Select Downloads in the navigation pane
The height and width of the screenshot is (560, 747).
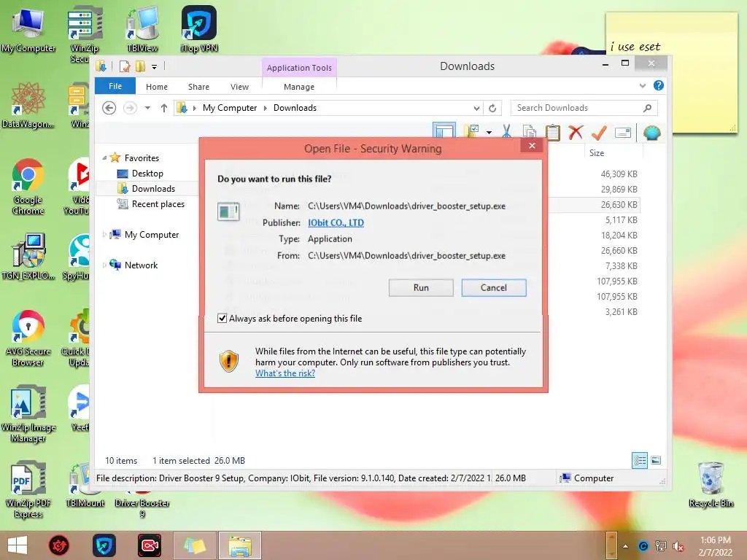coord(153,189)
